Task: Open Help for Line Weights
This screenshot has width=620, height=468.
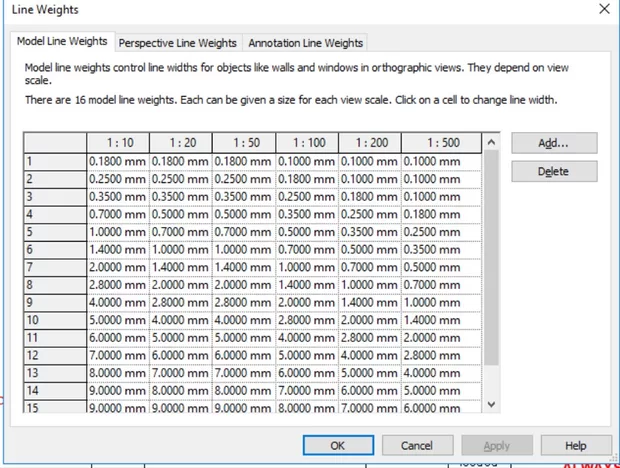Action: (576, 445)
